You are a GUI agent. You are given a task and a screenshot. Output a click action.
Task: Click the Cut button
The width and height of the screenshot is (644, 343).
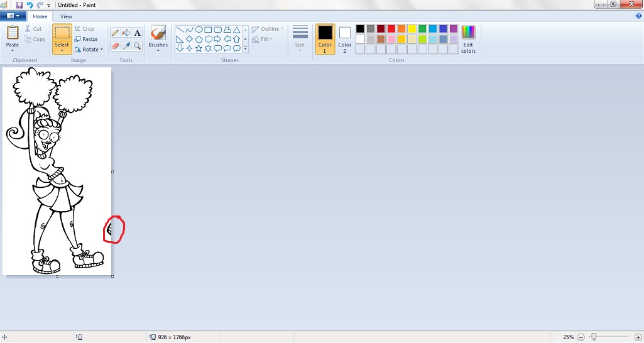tap(33, 29)
